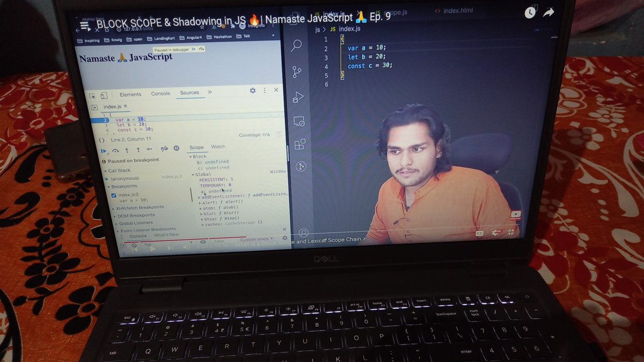
Task: Click the YouTube share arrow icon
Action: tap(548, 12)
